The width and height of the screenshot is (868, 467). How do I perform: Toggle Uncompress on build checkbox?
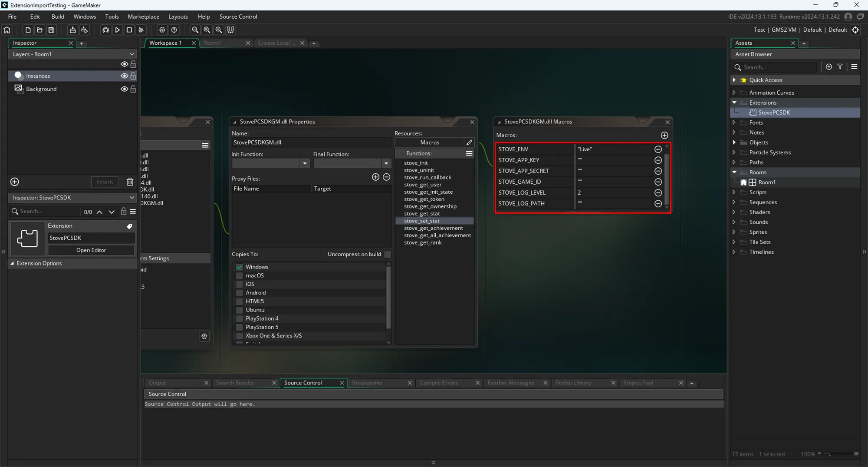[x=388, y=255]
